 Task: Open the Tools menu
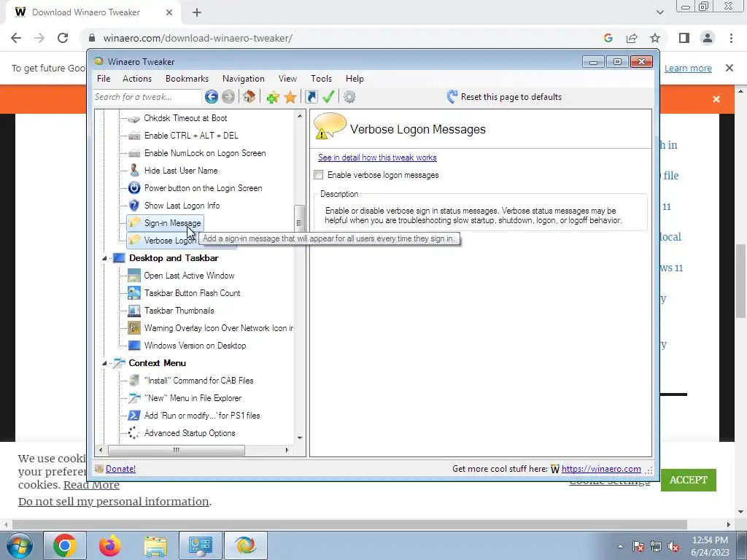tap(321, 79)
